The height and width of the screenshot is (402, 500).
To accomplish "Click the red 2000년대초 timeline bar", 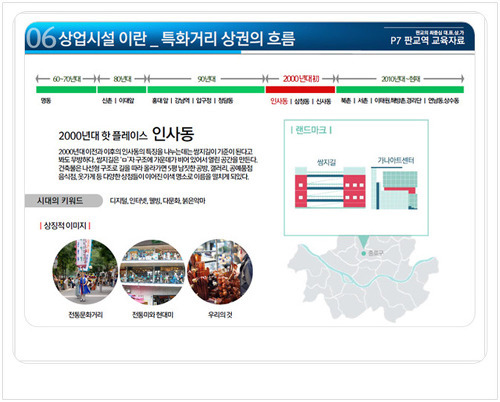I will pyautogui.click(x=300, y=89).
